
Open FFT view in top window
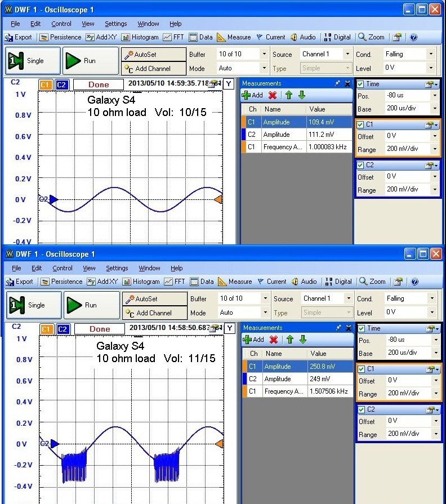pos(173,37)
